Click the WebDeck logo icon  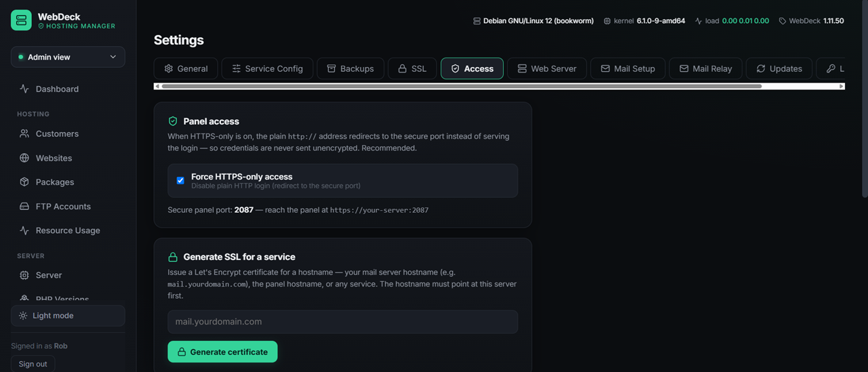[21, 20]
